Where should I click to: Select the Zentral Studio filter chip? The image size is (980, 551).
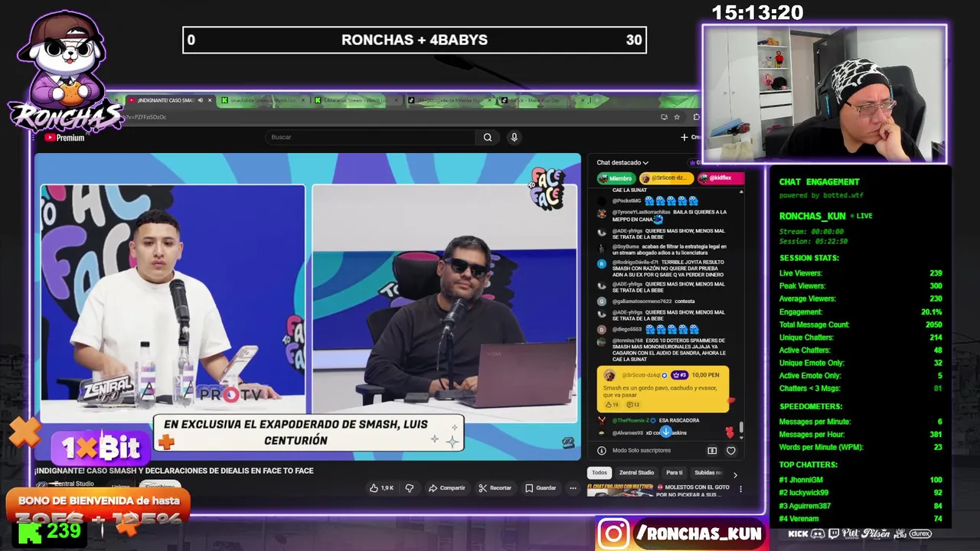tap(636, 473)
